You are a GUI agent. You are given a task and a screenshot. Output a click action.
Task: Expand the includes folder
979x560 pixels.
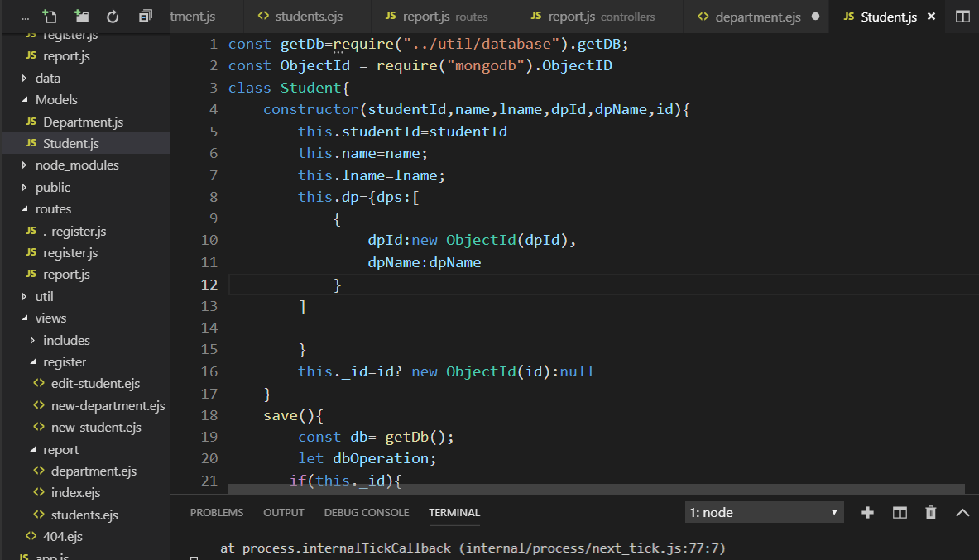(85, 340)
